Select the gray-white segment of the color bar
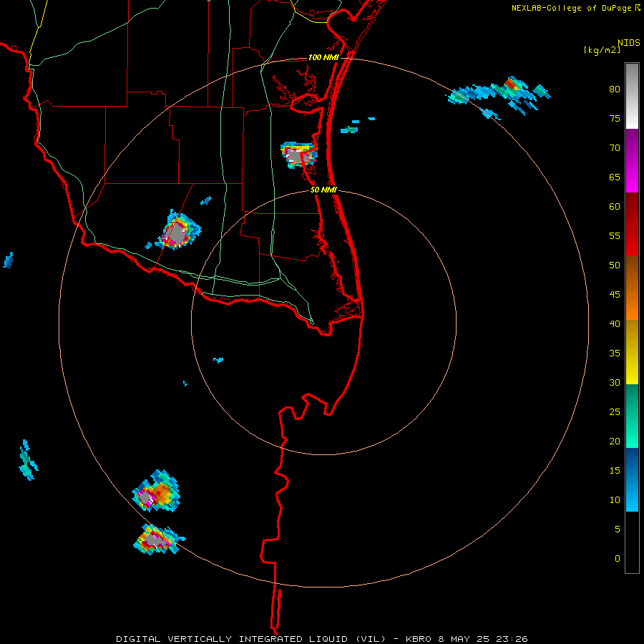The image size is (644, 644). tap(632, 96)
